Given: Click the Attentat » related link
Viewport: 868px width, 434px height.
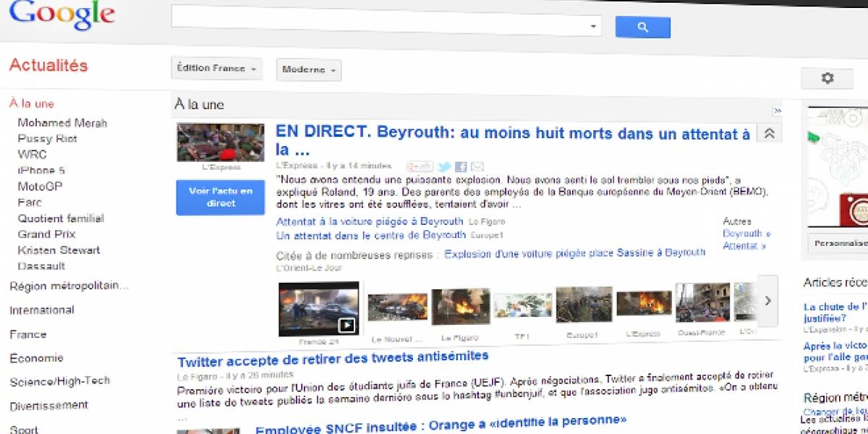Looking at the screenshot, I should [744, 247].
